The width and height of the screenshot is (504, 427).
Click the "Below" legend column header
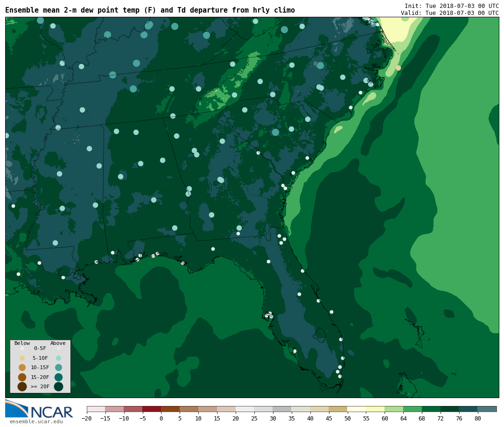pyautogui.click(x=22, y=343)
